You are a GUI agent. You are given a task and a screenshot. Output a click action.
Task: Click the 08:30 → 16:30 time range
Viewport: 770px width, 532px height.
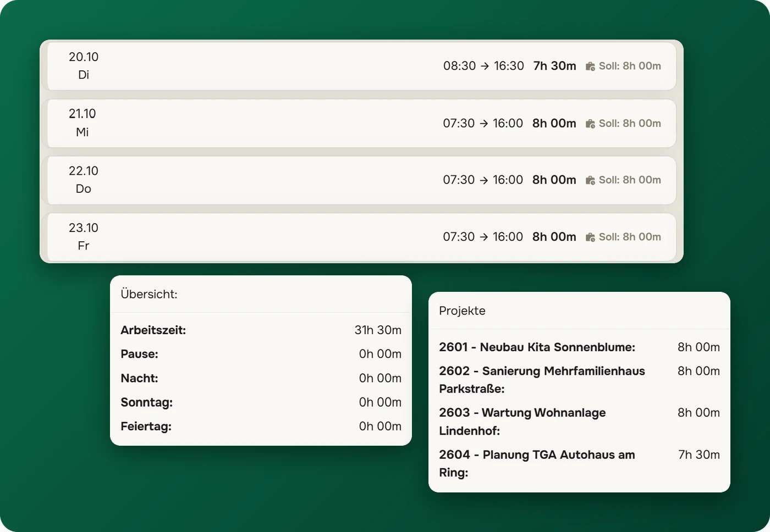(x=483, y=66)
